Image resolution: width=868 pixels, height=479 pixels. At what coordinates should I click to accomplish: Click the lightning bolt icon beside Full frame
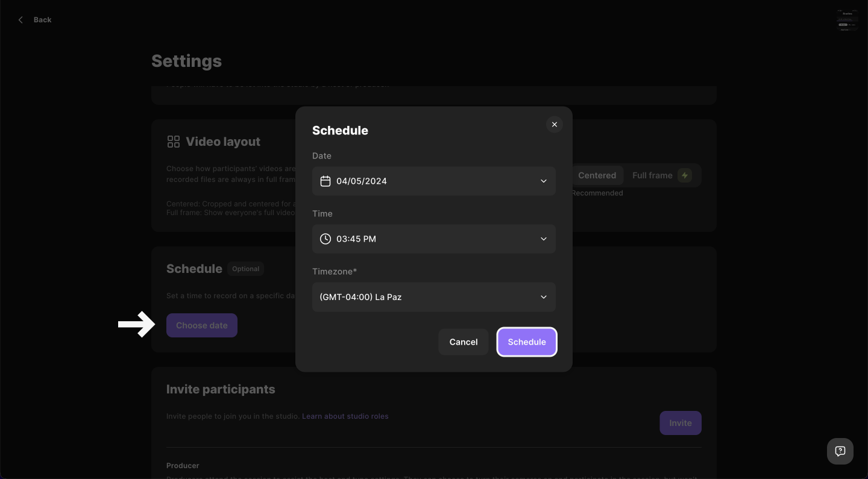685,175
